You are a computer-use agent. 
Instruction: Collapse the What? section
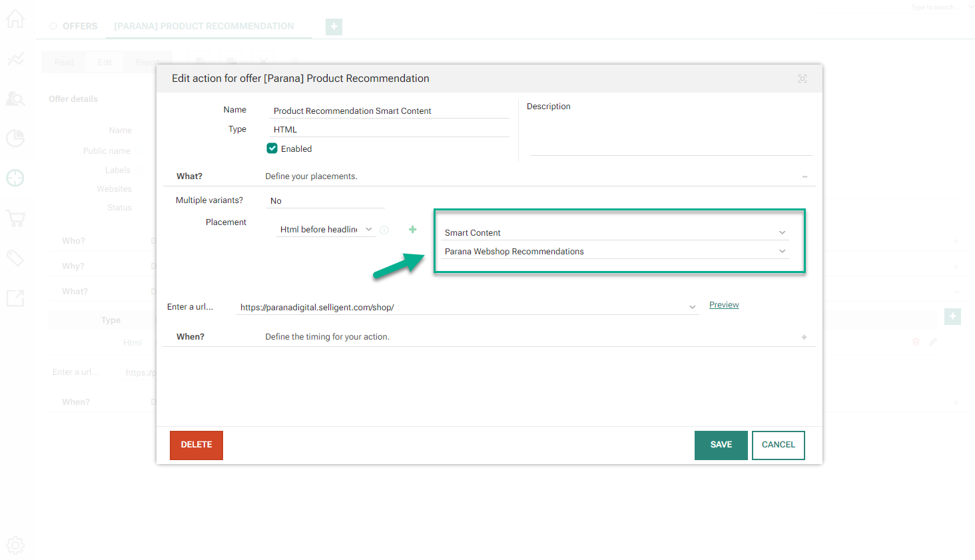[804, 177]
